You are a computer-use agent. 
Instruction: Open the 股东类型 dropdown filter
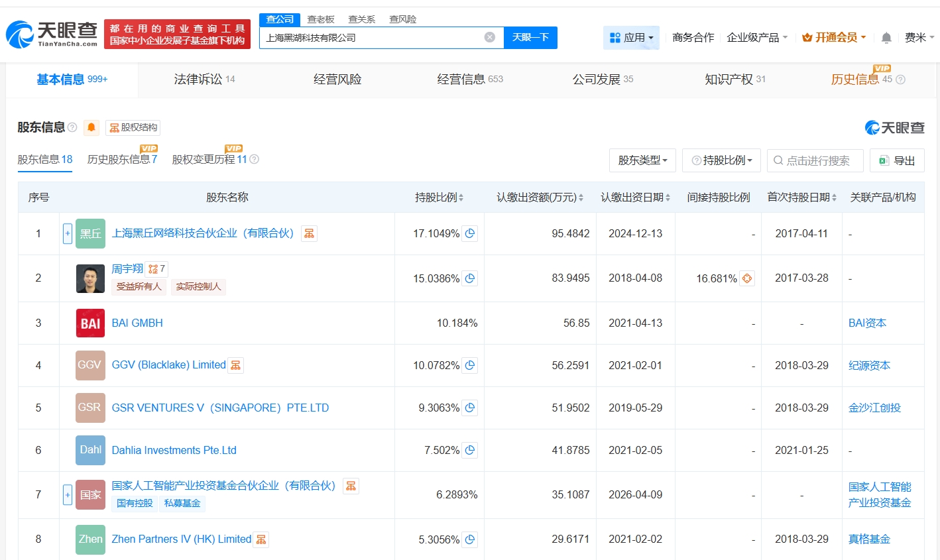[x=642, y=160]
